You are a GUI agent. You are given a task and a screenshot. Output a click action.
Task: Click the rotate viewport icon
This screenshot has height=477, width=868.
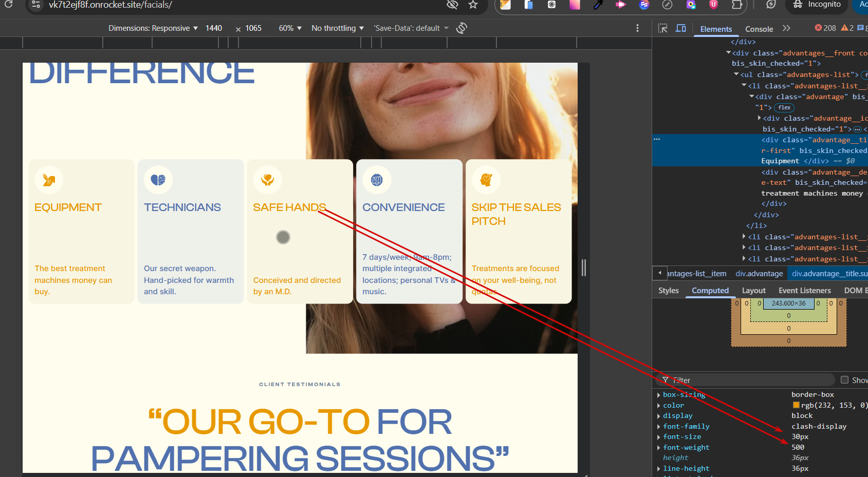coord(461,28)
